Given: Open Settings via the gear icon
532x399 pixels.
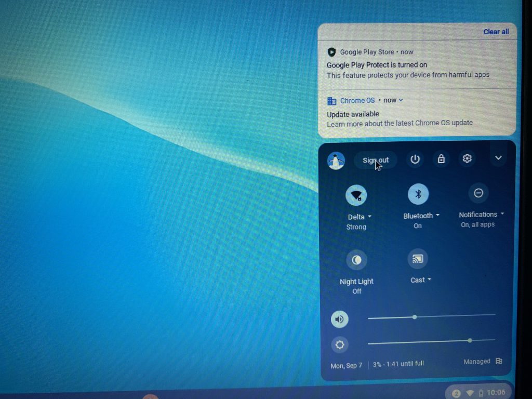Looking at the screenshot, I should pos(467,158).
